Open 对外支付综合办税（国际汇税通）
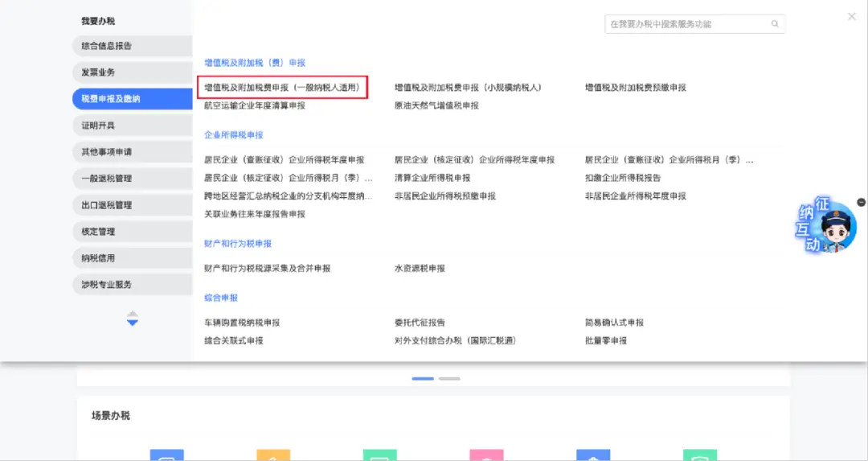This screenshot has height=461, width=868. [x=456, y=341]
